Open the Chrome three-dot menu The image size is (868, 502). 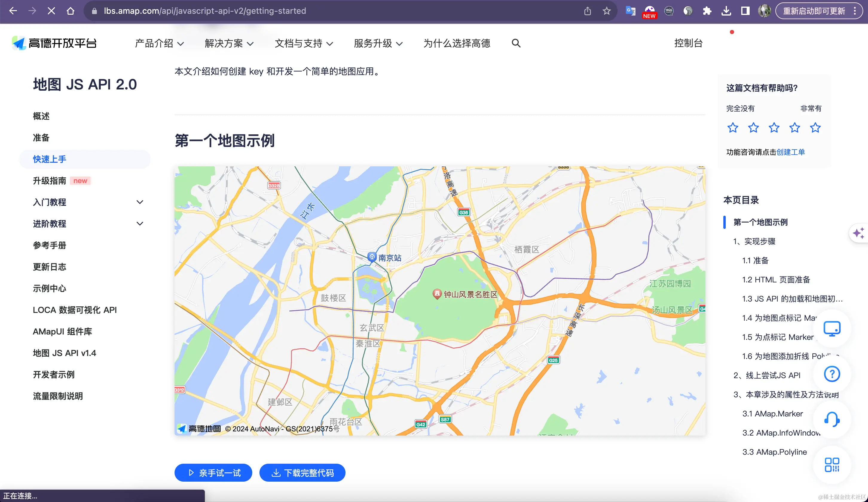click(x=855, y=11)
